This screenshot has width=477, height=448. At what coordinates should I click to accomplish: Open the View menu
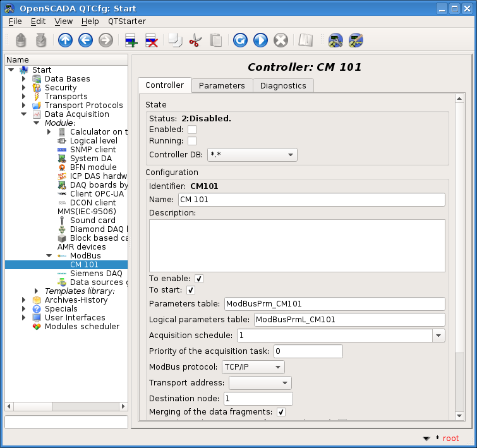pyautogui.click(x=64, y=21)
